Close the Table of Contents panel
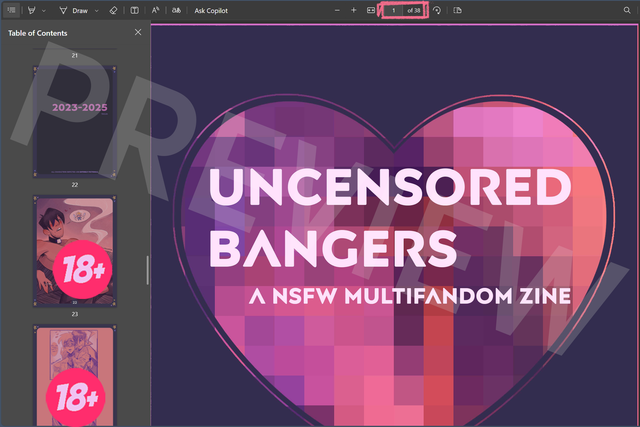The image size is (640, 427). click(138, 32)
